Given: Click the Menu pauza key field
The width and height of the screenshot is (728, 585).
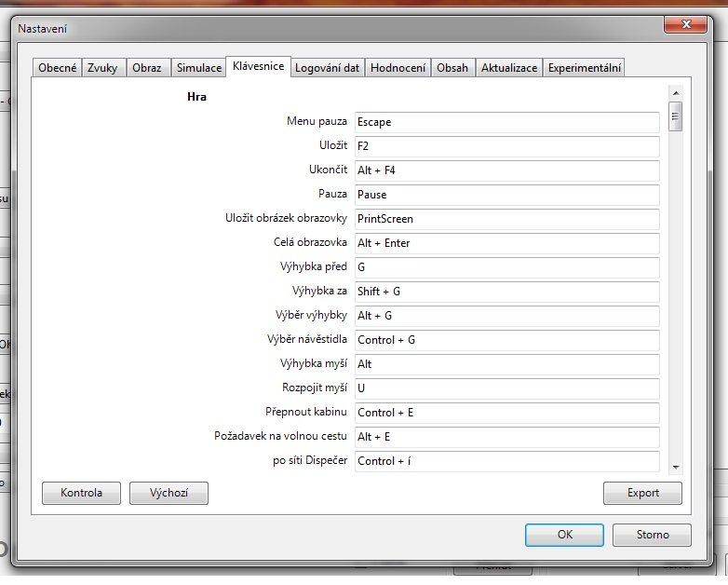Looking at the screenshot, I should (x=506, y=122).
